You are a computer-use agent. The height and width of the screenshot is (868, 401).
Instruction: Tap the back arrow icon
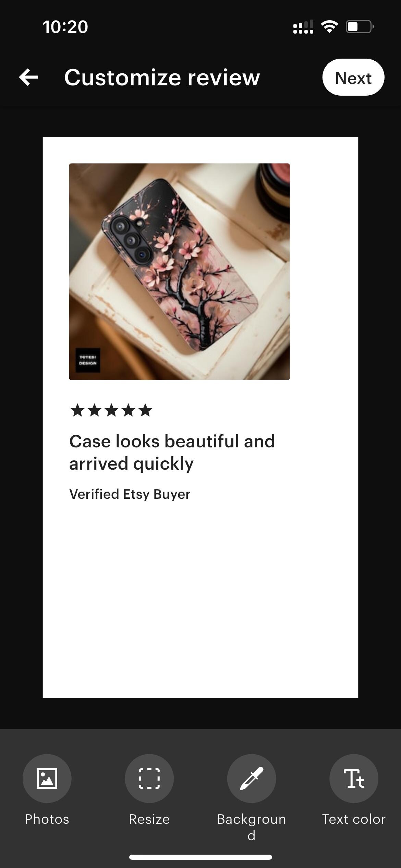tap(29, 77)
